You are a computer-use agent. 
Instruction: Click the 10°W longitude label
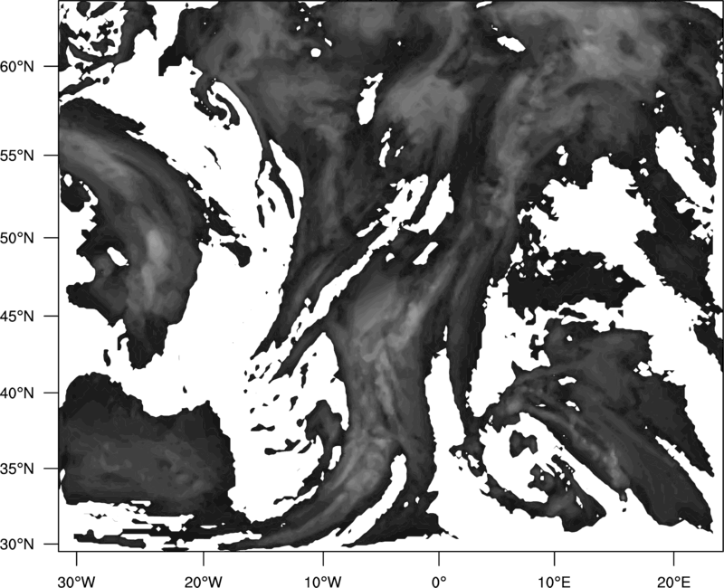tap(323, 582)
